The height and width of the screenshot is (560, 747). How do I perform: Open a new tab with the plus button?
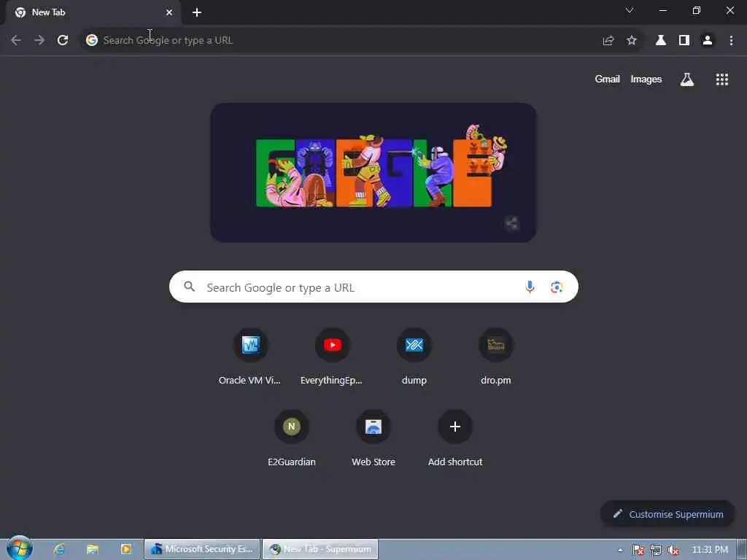tap(197, 12)
